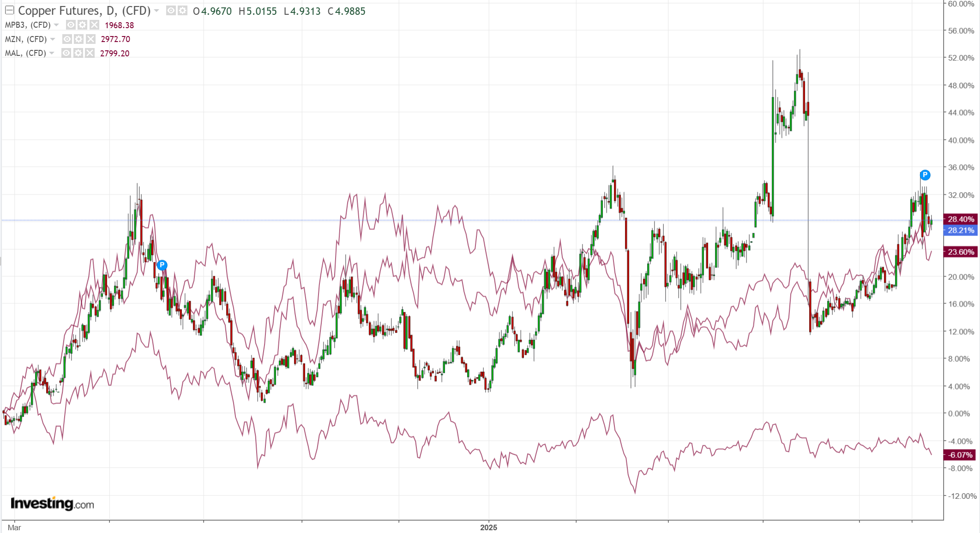This screenshot has width=980, height=533.
Task: Remove MZN series with X icon
Action: (x=90, y=39)
